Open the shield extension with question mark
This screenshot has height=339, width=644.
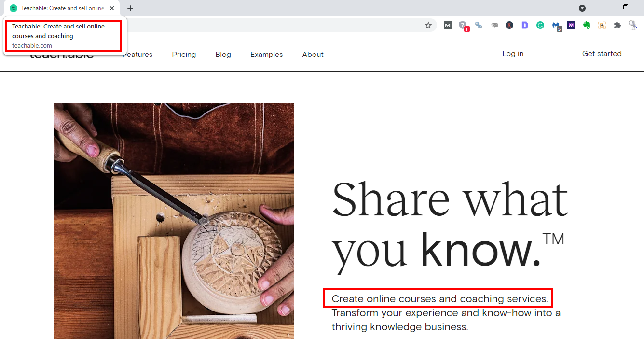tap(463, 26)
